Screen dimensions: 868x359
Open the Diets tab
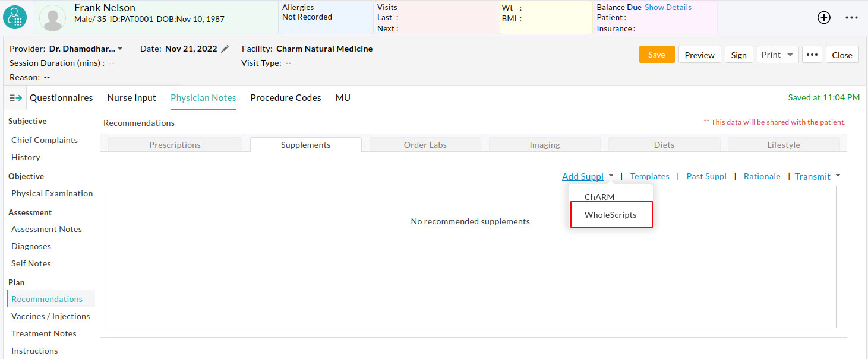point(664,144)
